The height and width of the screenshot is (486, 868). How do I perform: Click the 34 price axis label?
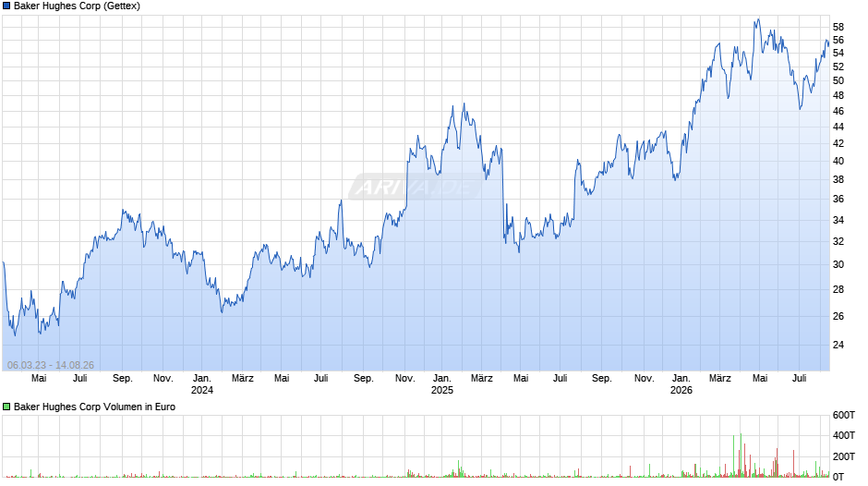click(838, 220)
